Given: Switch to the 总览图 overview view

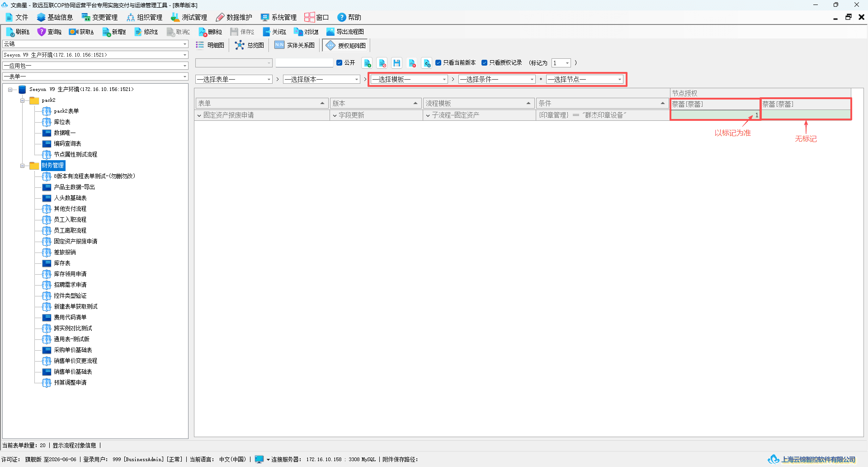Looking at the screenshot, I should coord(250,45).
